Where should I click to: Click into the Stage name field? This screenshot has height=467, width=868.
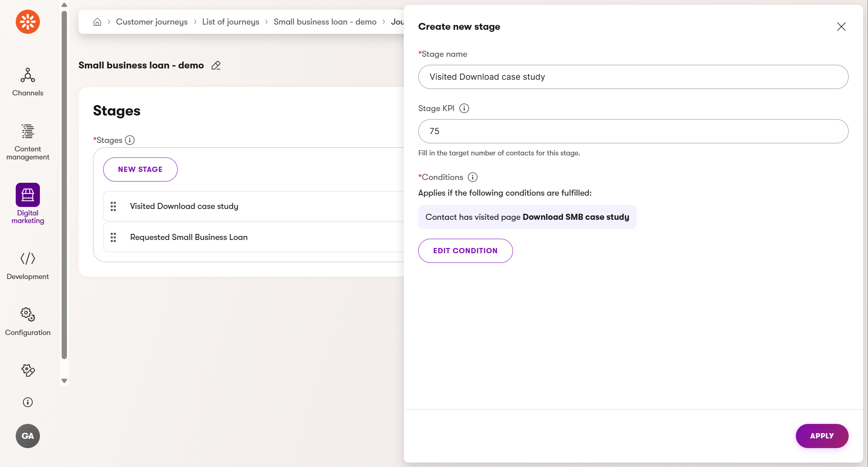point(633,77)
